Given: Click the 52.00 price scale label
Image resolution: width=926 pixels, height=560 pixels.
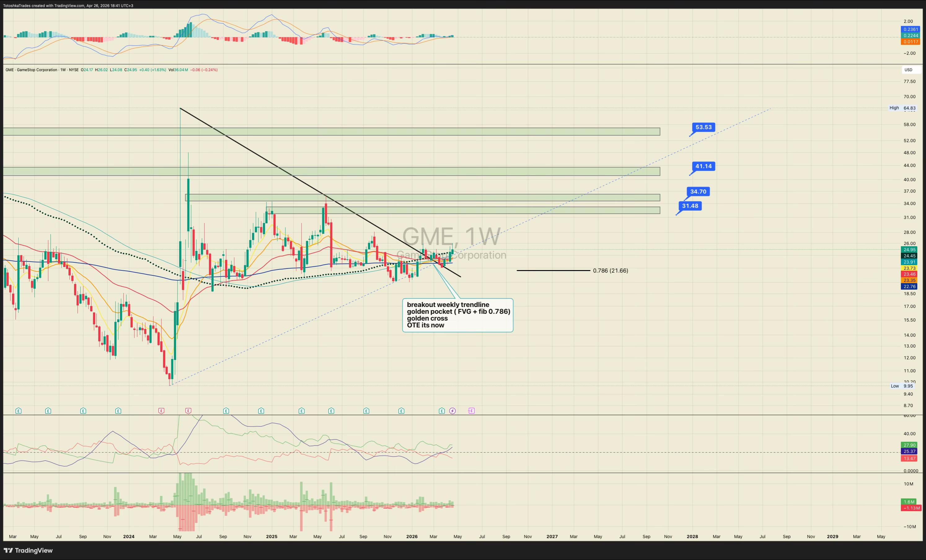Looking at the screenshot, I should [910, 141].
